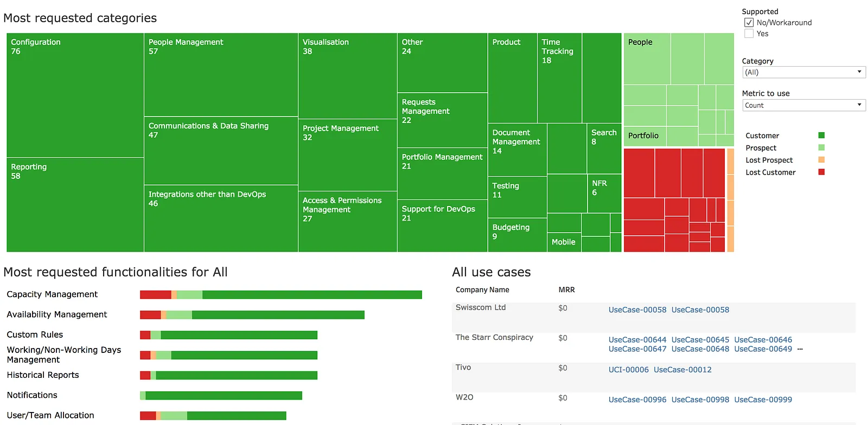Viewport: 868px width, 425px height.
Task: Select the Budgeting 9 tile
Action: [x=518, y=235]
